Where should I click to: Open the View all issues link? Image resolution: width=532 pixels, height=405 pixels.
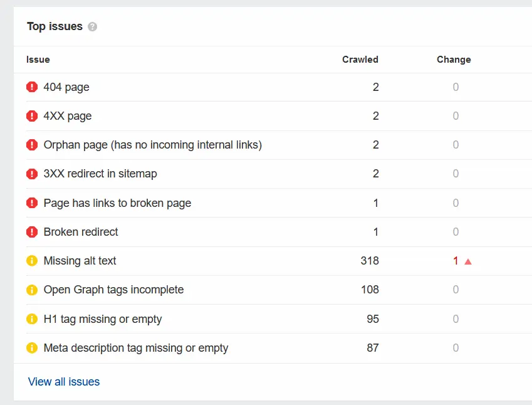point(64,382)
